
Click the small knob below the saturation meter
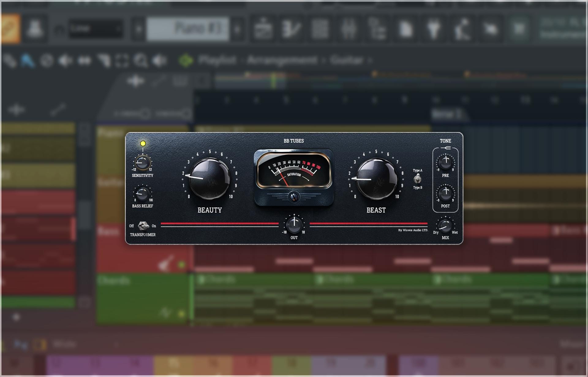(x=294, y=197)
